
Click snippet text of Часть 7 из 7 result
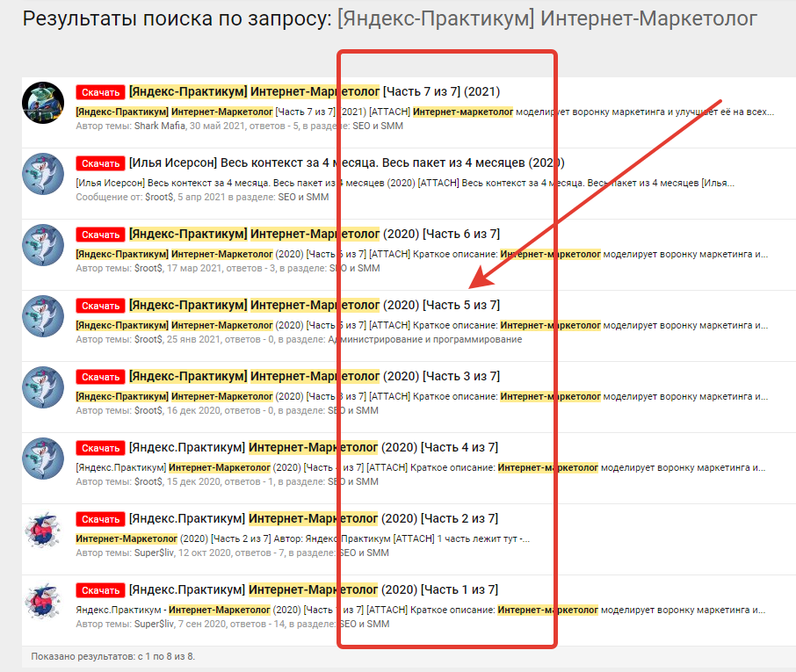pos(425,112)
